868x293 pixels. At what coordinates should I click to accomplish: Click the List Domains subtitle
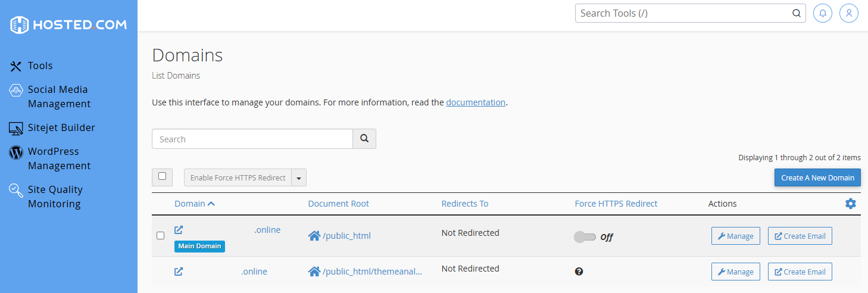pyautogui.click(x=176, y=76)
